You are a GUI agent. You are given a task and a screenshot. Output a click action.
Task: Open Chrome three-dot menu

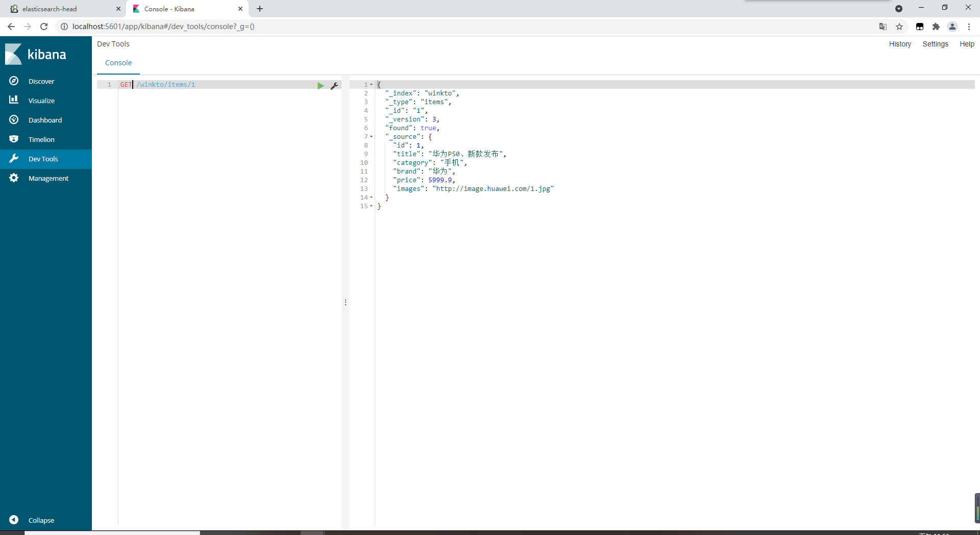969,27
